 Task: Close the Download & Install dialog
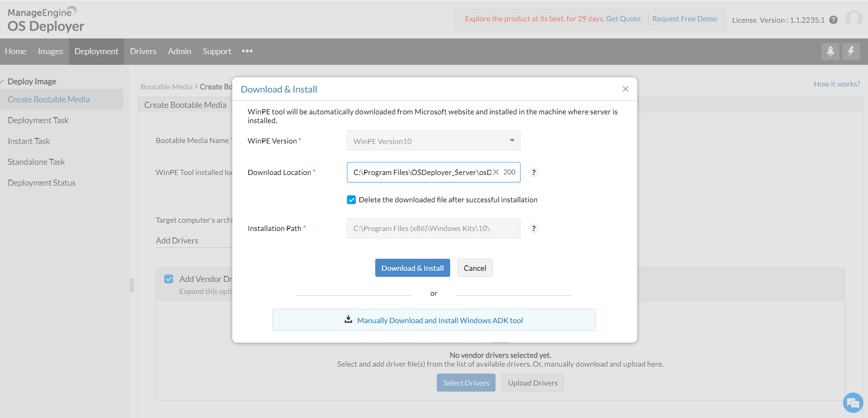[x=626, y=89]
